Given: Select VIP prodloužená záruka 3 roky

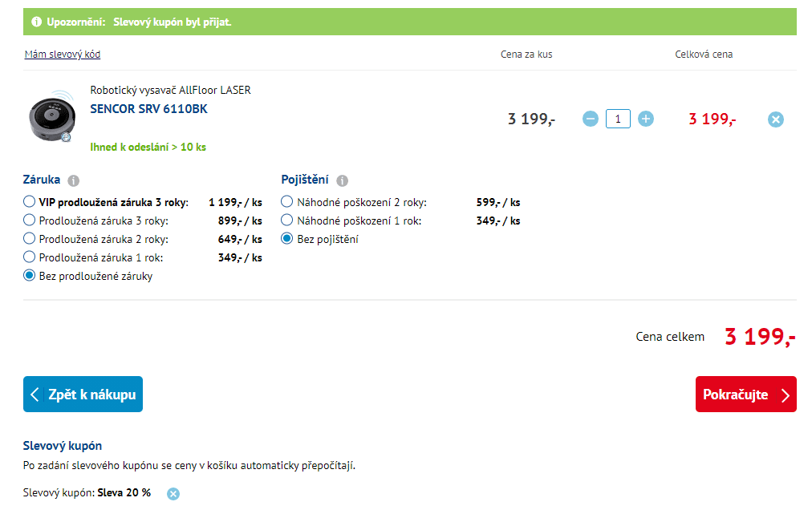Looking at the screenshot, I should [x=30, y=202].
